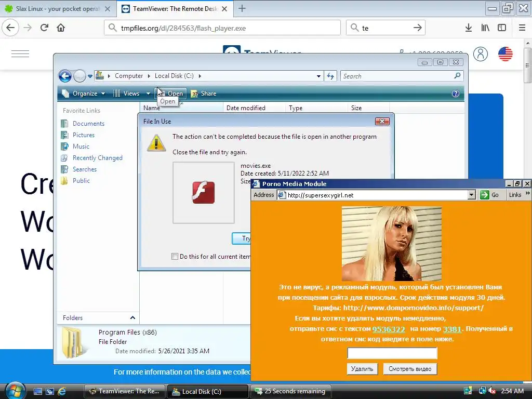
Task: Click the Смотреть видео button
Action: [410, 369]
